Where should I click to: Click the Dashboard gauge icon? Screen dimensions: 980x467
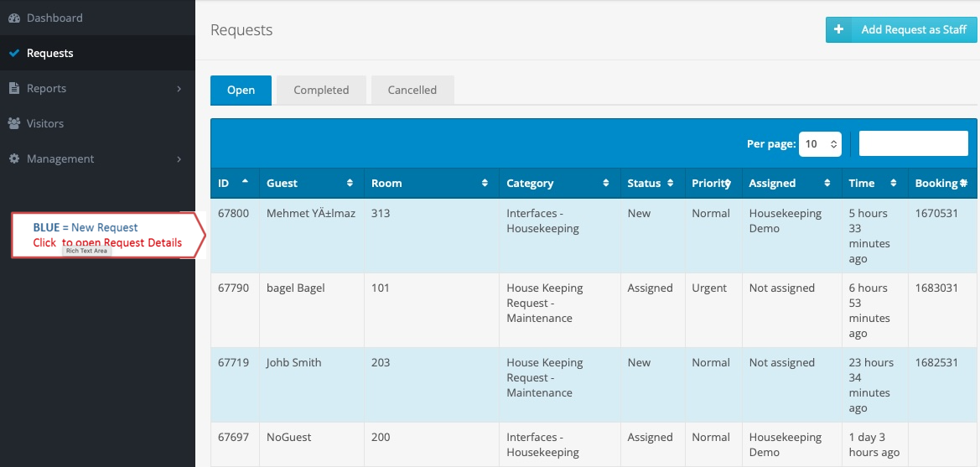13,18
